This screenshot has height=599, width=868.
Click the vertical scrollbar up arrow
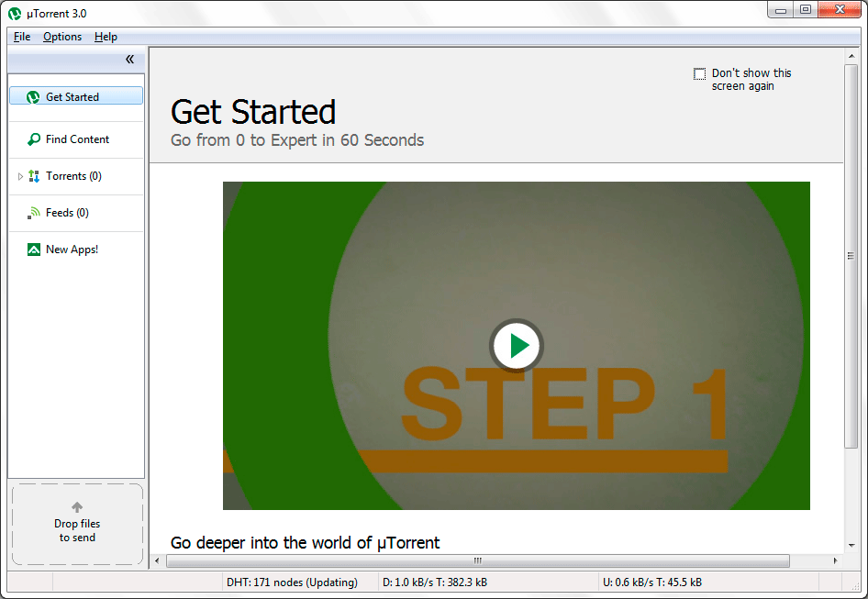pyautogui.click(x=851, y=56)
